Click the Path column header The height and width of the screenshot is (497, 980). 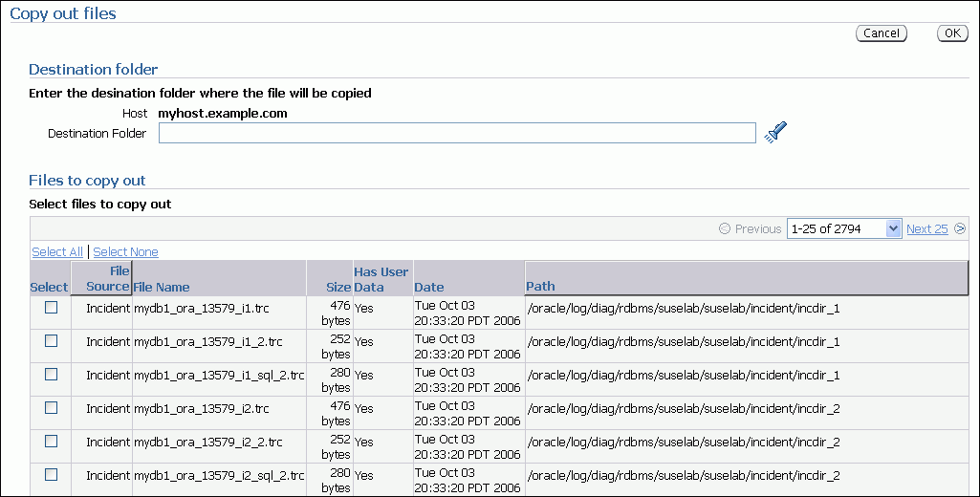[540, 286]
